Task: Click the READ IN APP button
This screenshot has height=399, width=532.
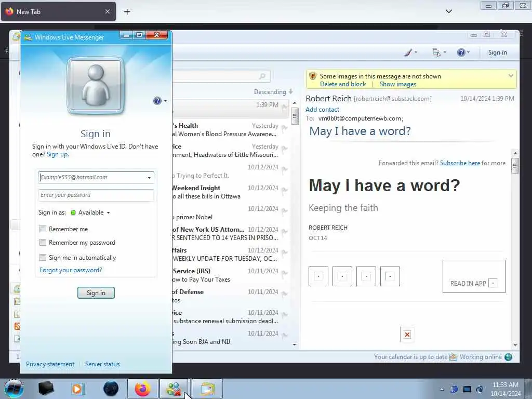Action: coord(474,276)
